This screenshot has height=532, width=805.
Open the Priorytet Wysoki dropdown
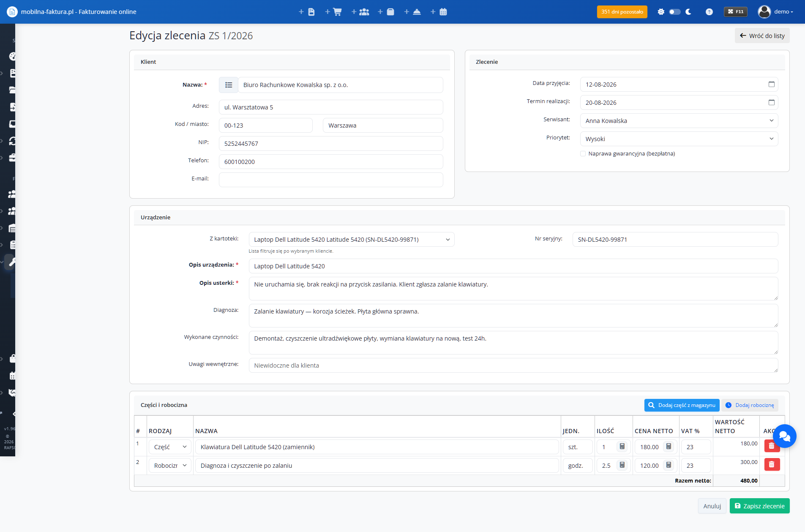click(x=679, y=139)
